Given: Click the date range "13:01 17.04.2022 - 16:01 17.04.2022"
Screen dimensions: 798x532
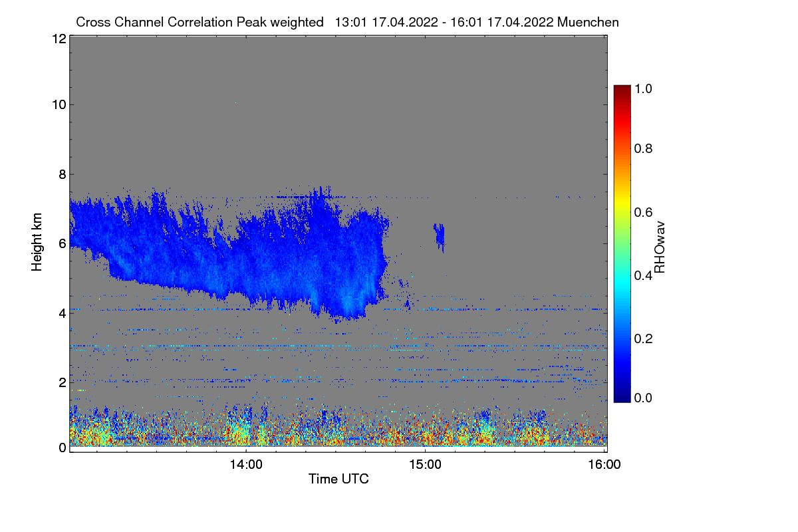Looking at the screenshot, I should click(445, 22).
